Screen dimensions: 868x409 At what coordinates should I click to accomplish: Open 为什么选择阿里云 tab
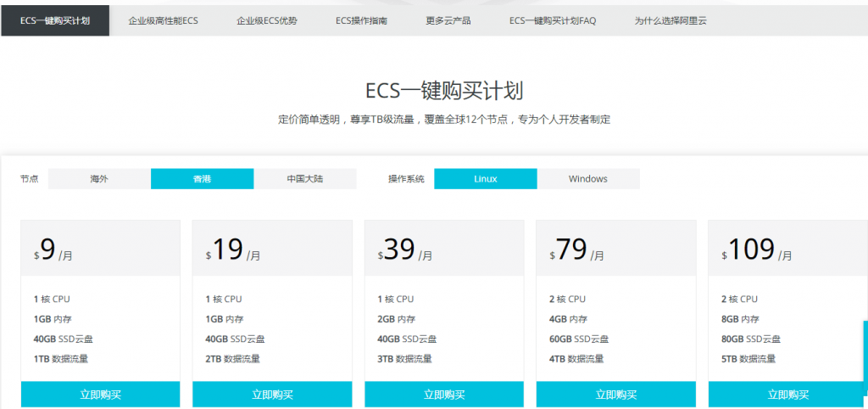(670, 20)
